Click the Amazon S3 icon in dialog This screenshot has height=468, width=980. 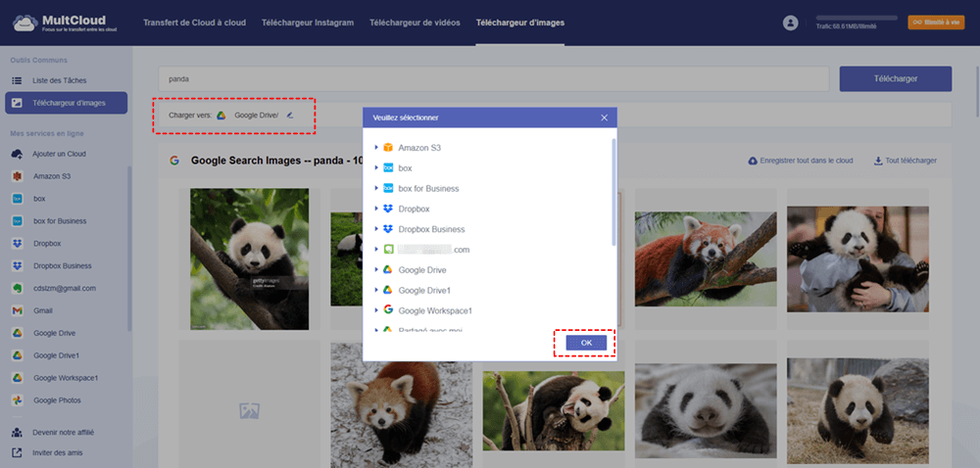(387, 148)
